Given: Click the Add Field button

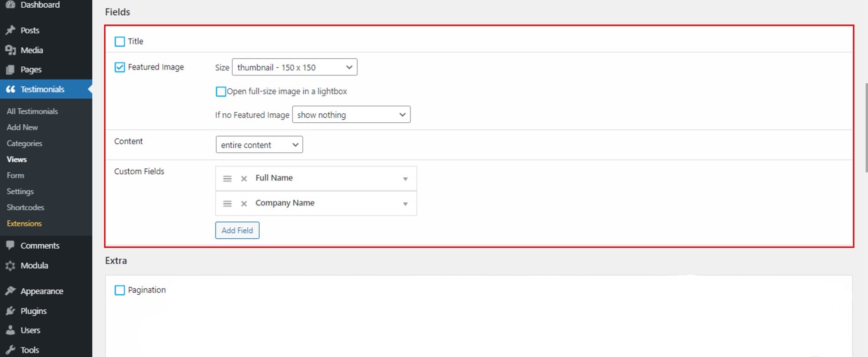Looking at the screenshot, I should (237, 230).
